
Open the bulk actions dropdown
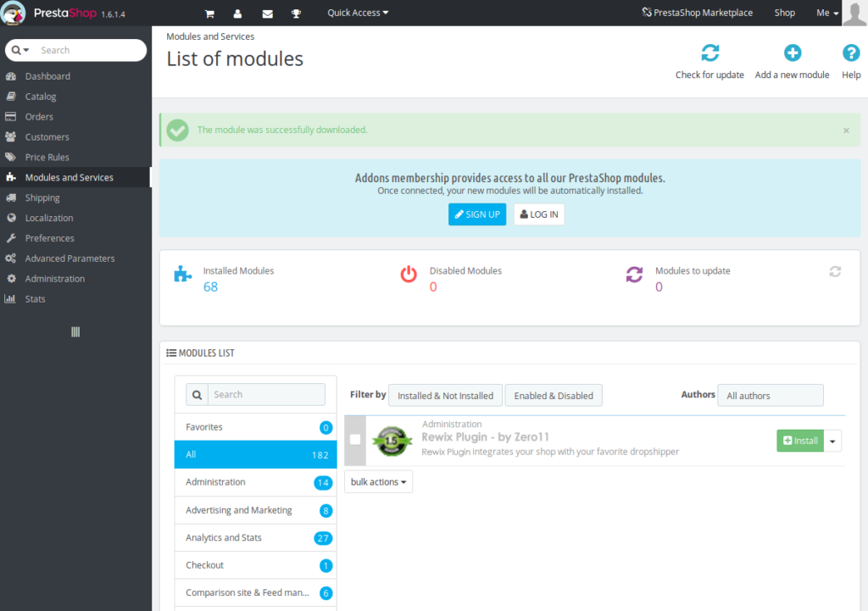(378, 481)
